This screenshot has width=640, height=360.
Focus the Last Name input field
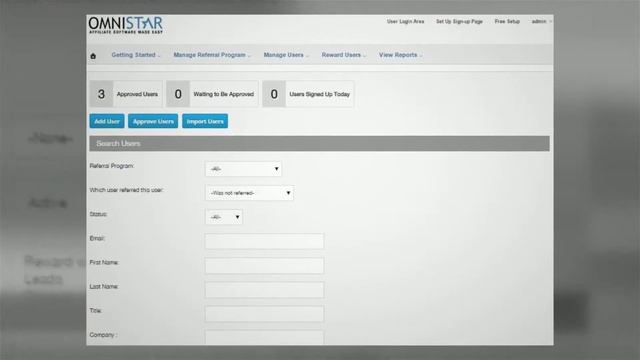coord(264,289)
